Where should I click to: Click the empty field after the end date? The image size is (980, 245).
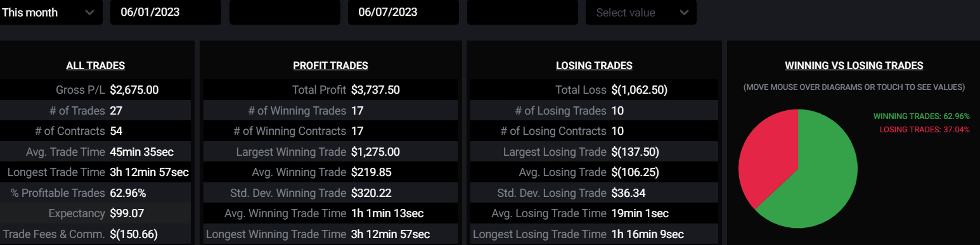click(522, 13)
